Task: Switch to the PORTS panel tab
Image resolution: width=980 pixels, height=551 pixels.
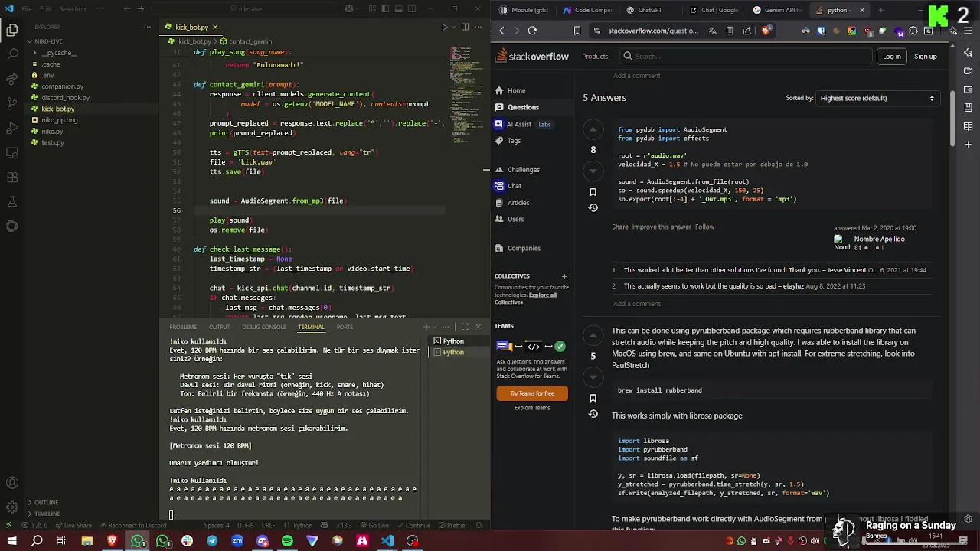Action: click(x=345, y=327)
